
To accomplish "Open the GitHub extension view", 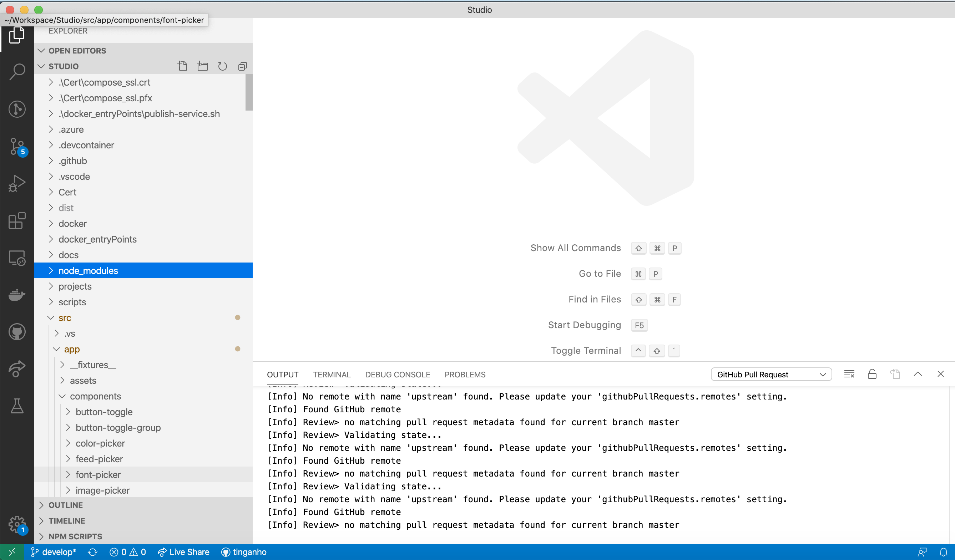I will 17,331.
